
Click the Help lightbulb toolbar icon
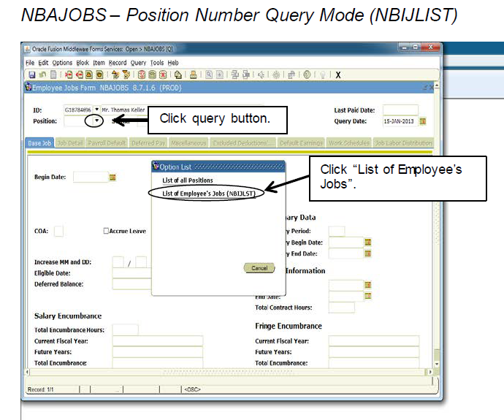tap(321, 74)
